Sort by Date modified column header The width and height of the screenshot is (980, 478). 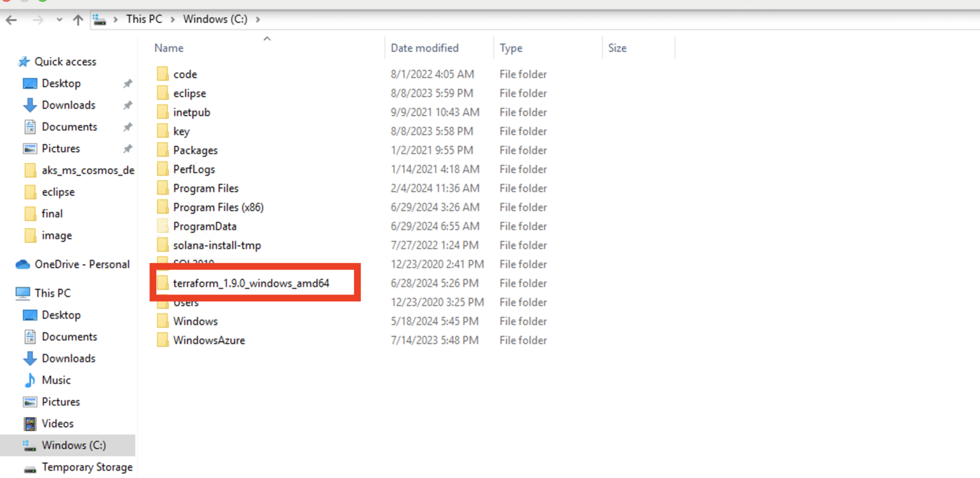[424, 48]
